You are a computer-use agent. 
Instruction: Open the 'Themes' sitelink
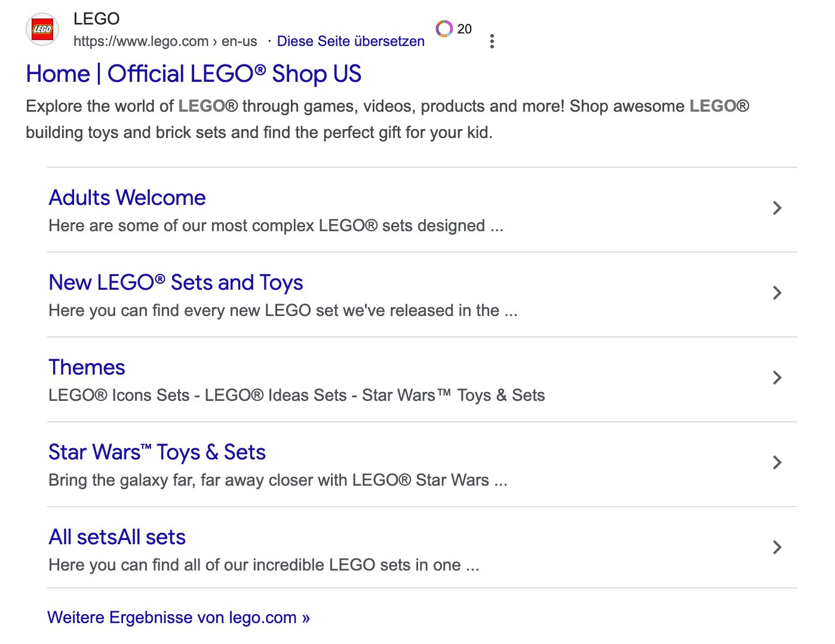pos(87,367)
